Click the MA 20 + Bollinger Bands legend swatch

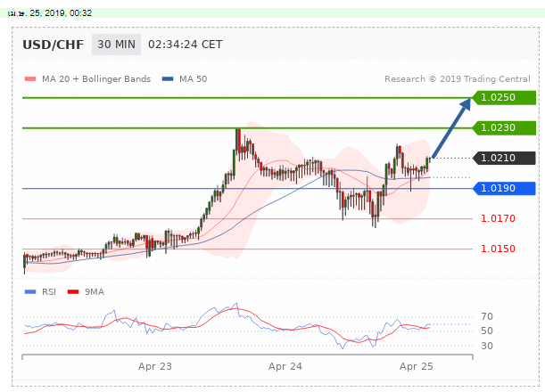[30, 78]
